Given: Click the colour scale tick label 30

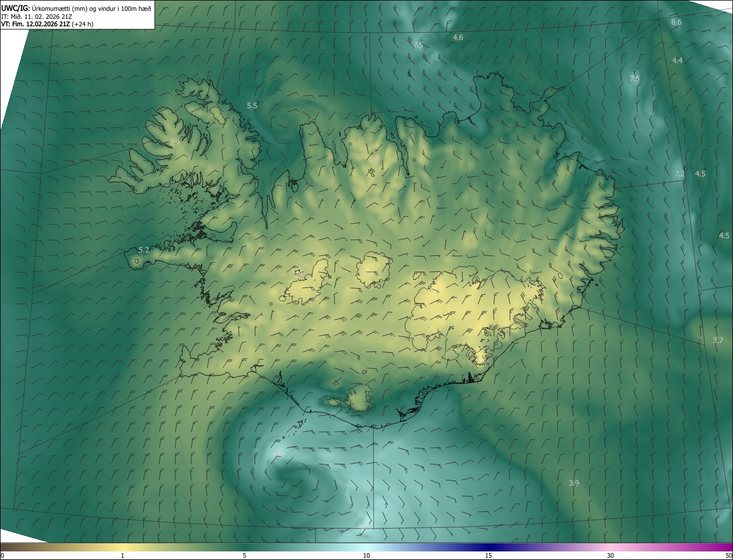Looking at the screenshot, I should pyautogui.click(x=610, y=556).
